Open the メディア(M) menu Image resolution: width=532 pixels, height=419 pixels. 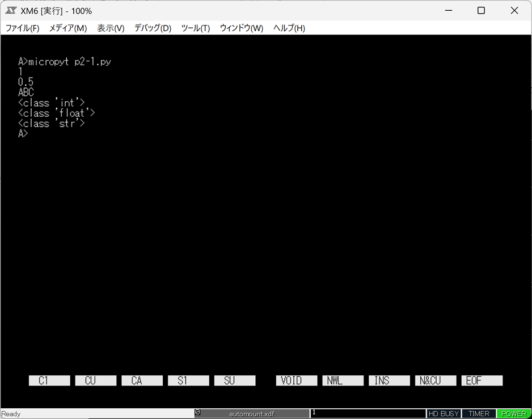click(x=68, y=28)
